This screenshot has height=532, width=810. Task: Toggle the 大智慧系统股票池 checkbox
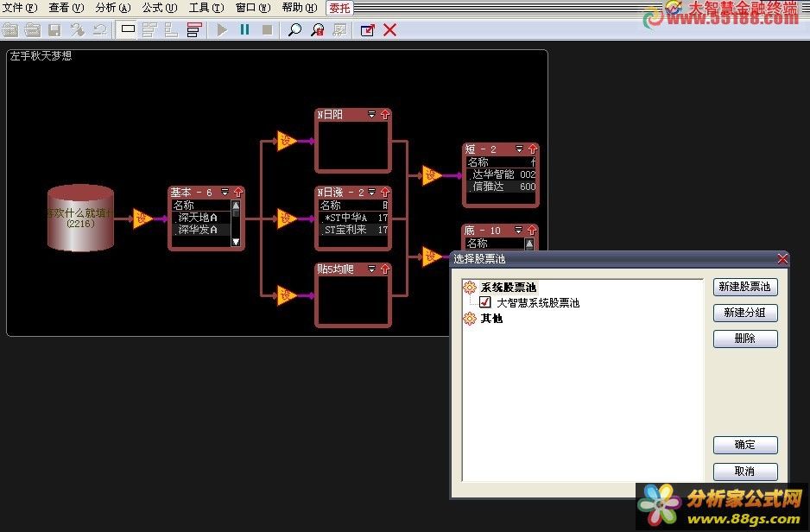pos(484,302)
